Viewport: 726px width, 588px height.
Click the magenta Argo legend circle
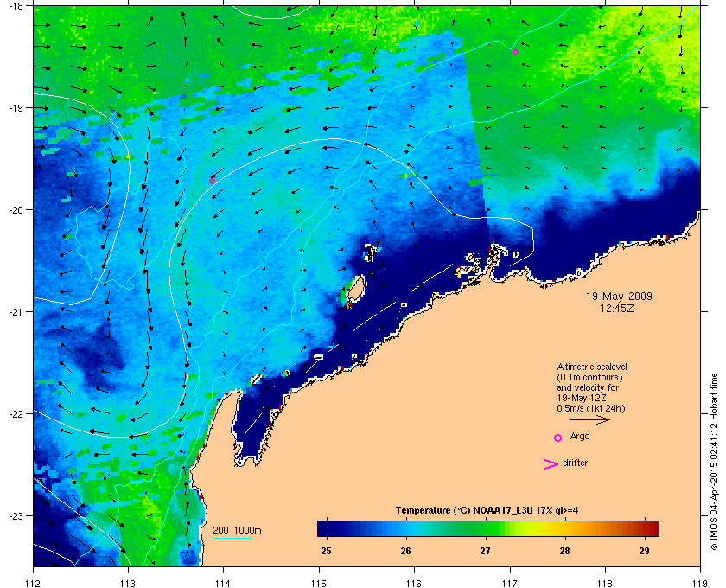click(x=558, y=438)
